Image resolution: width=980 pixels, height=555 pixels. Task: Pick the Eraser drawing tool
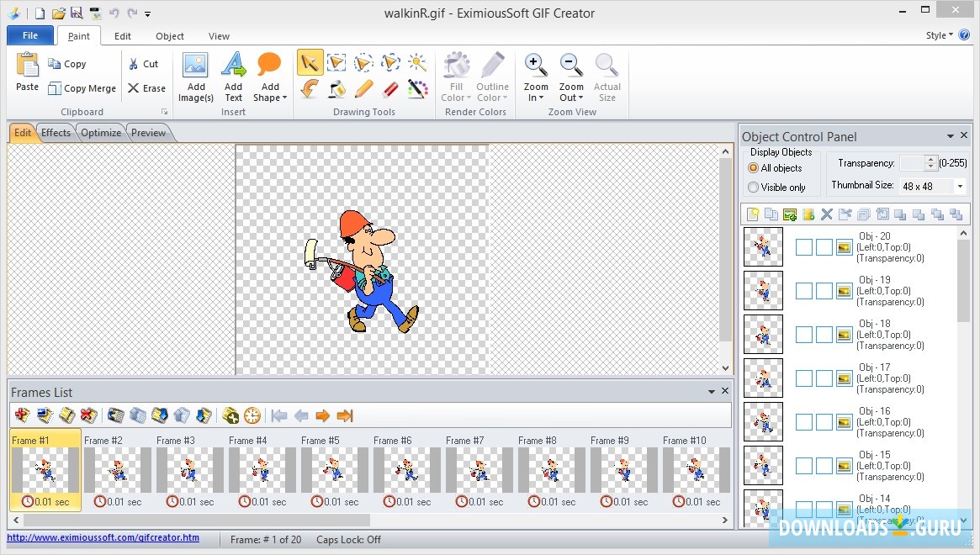[x=390, y=88]
